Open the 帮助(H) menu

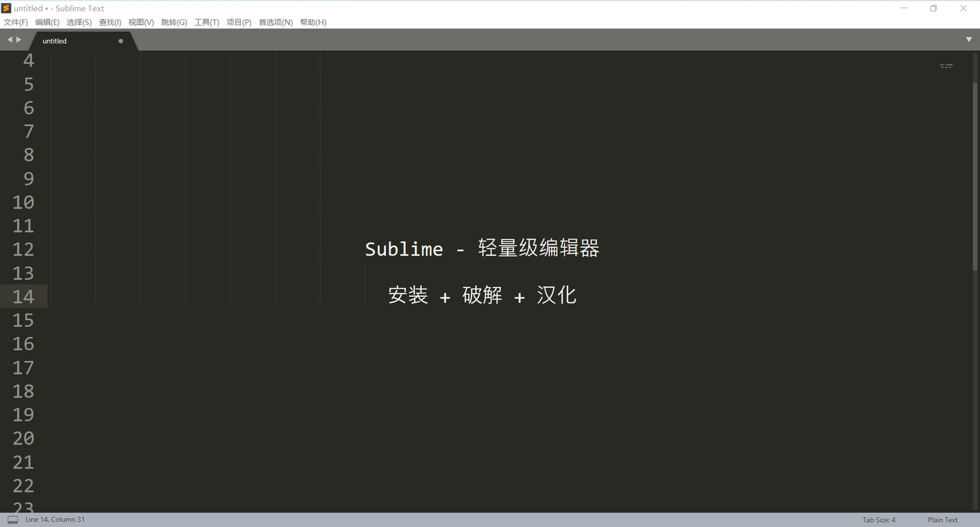313,22
